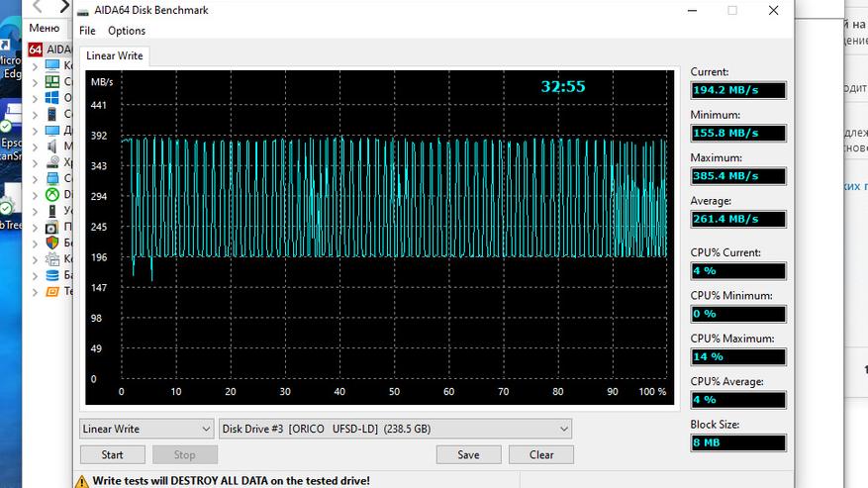Select the Network computers icon in the tree
The width and height of the screenshot is (868, 488).
pyautogui.click(x=52, y=178)
